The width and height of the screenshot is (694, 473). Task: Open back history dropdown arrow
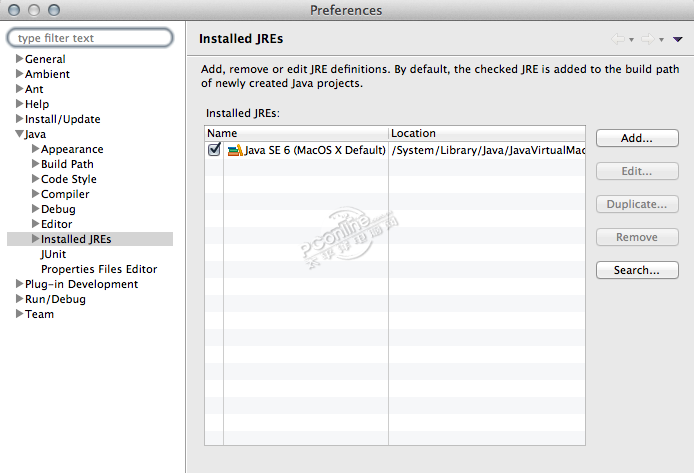(631, 40)
